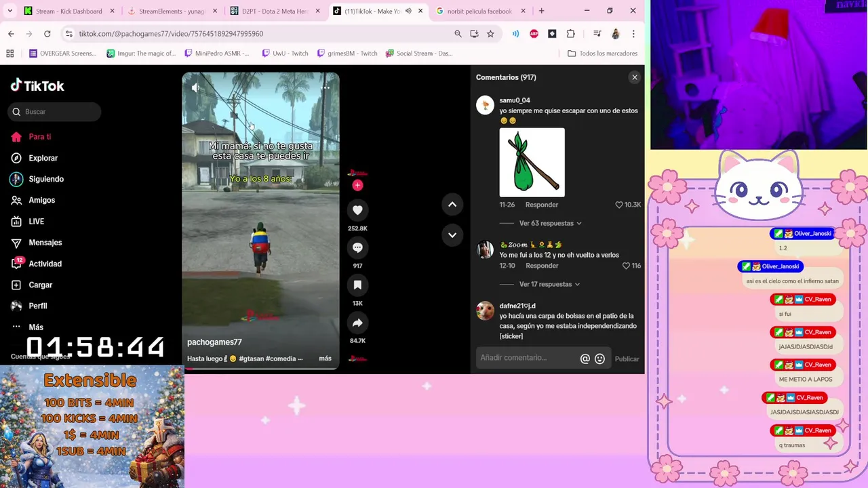Viewport: 868px width, 488px height.
Task: Open Todos los marcadores folder
Action: 602,54
